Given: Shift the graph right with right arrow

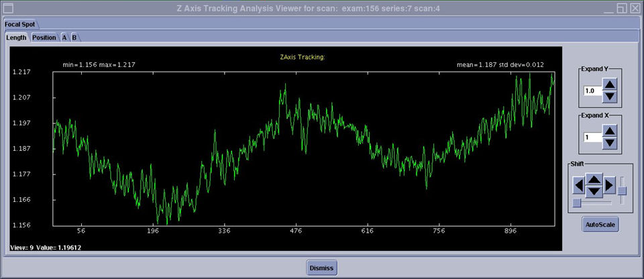Looking at the screenshot, I should click(x=609, y=184).
